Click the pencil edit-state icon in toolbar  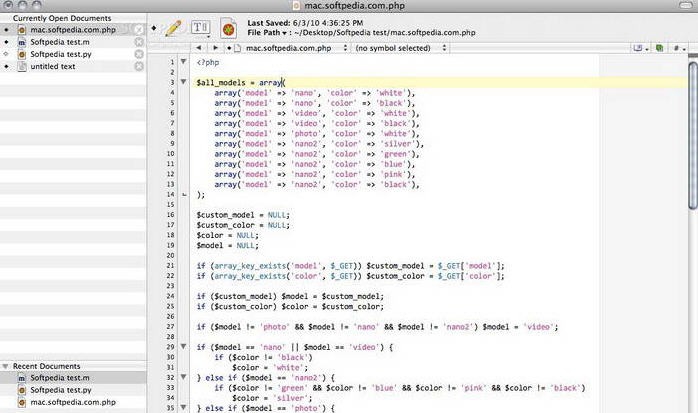173,28
